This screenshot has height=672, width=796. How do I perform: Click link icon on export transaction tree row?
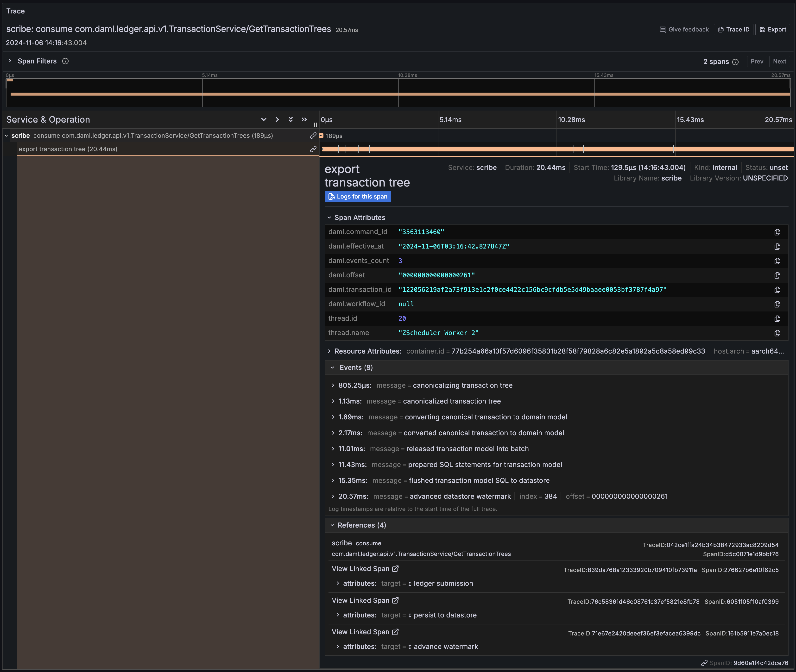tap(313, 149)
